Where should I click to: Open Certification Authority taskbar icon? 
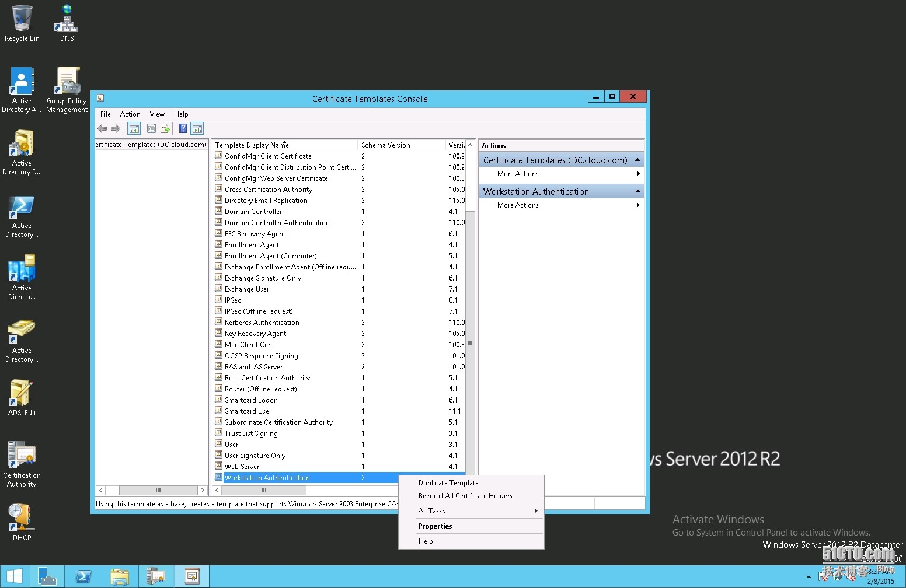click(x=156, y=576)
